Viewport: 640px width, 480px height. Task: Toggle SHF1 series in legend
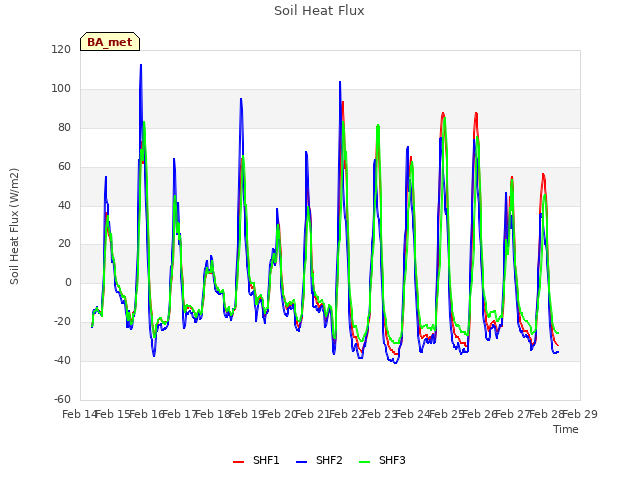[256, 460]
